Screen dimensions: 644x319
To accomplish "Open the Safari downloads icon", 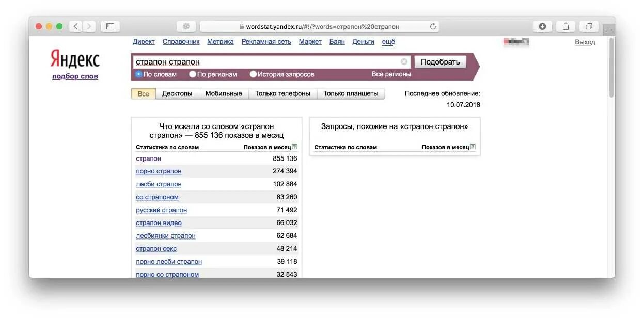I will [542, 26].
